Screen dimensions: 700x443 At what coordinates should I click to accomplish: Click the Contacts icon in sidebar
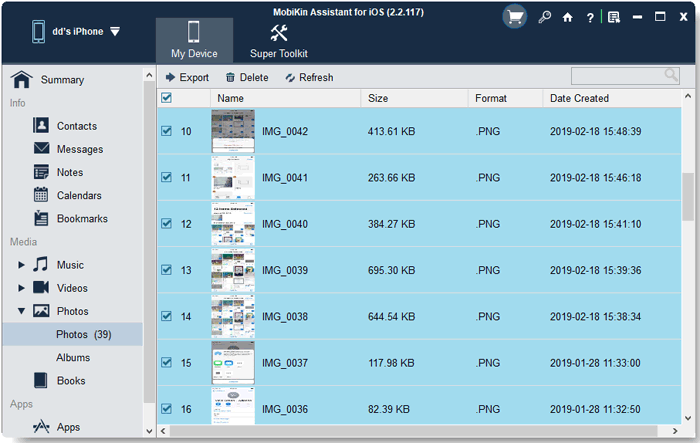(x=41, y=125)
